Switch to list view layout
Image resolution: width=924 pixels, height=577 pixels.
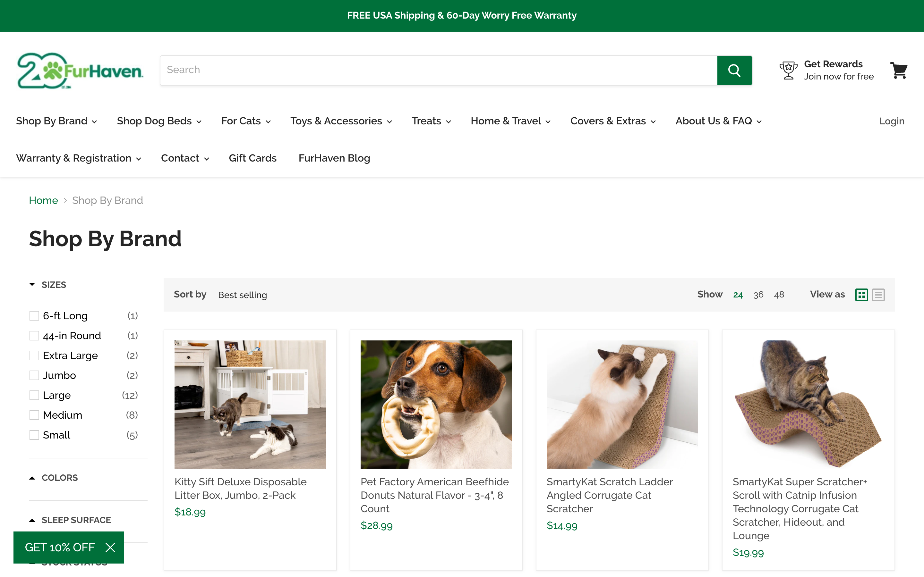pos(878,295)
